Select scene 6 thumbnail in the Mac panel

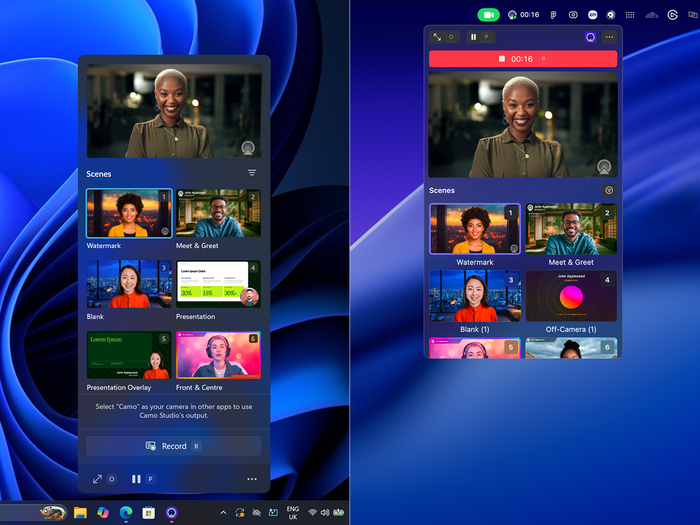(x=571, y=348)
